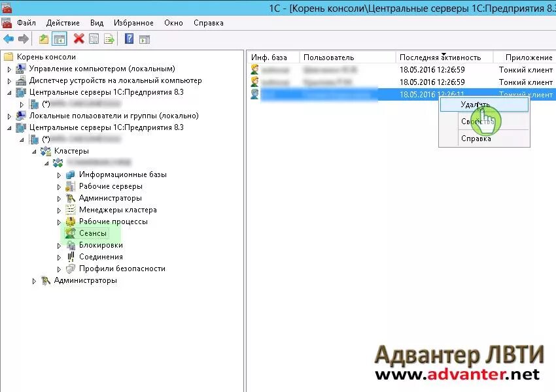556x392 pixels.
Task: Collapse first Центральные серверы 1С:Предприятия 8.3 node
Action: click(x=9, y=93)
